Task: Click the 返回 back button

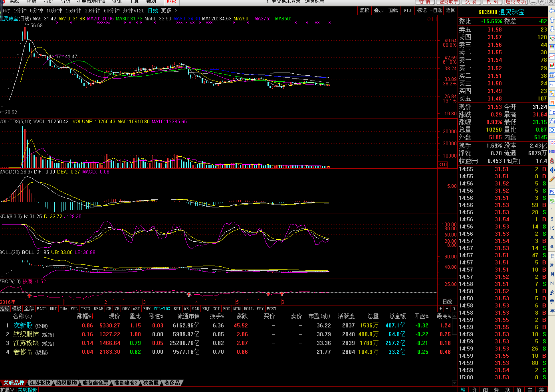Action: pyautogui.click(x=450, y=10)
